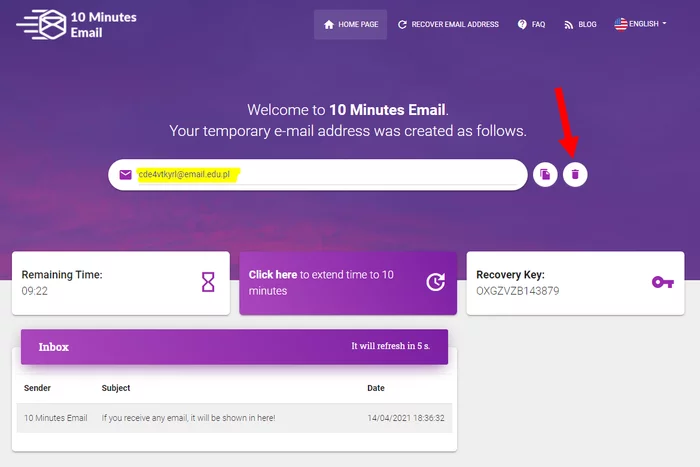Open the 10 Minutes Email inbox message

click(234, 418)
